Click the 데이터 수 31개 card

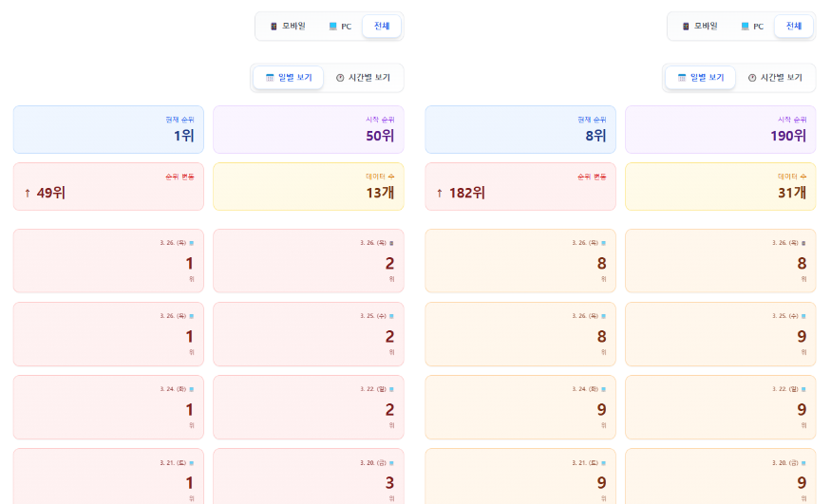[x=721, y=186]
